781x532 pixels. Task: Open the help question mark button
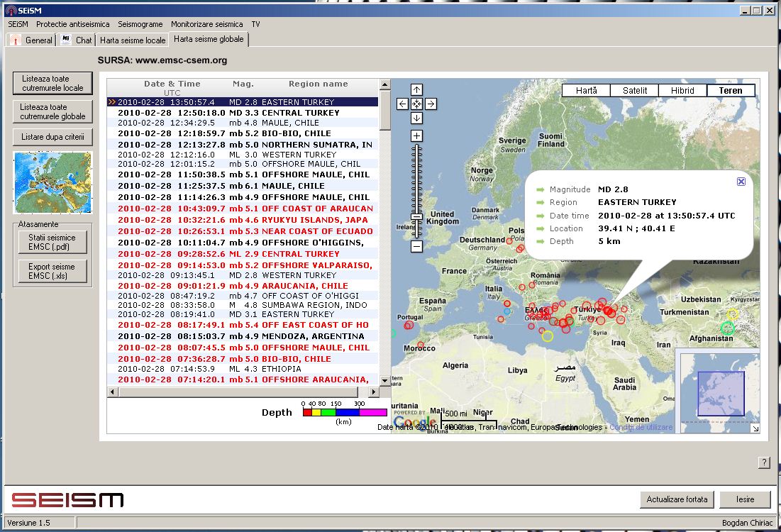764,462
